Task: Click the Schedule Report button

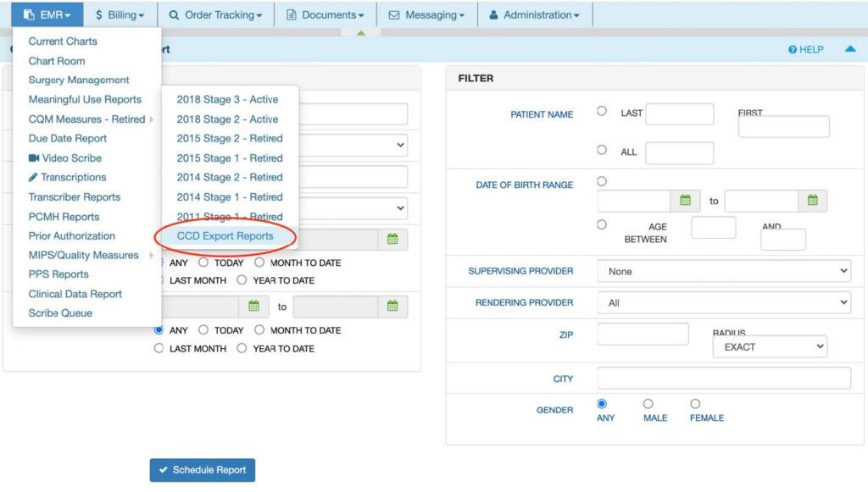Action: pos(202,471)
